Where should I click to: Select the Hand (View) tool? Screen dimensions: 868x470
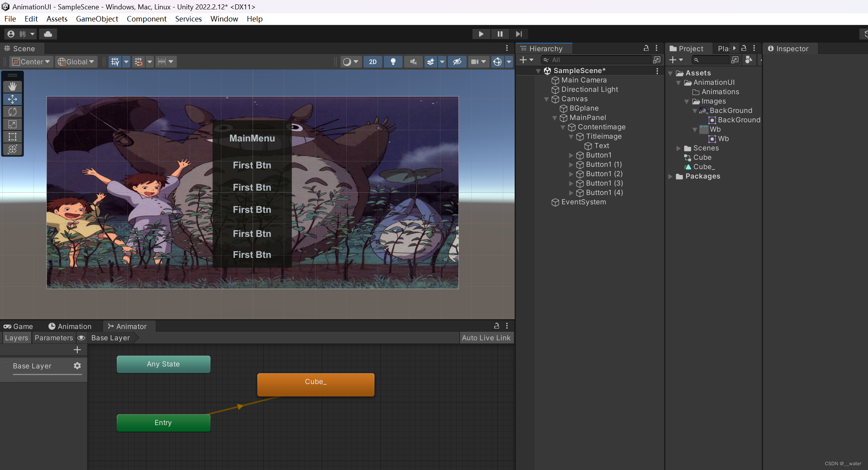click(x=12, y=86)
